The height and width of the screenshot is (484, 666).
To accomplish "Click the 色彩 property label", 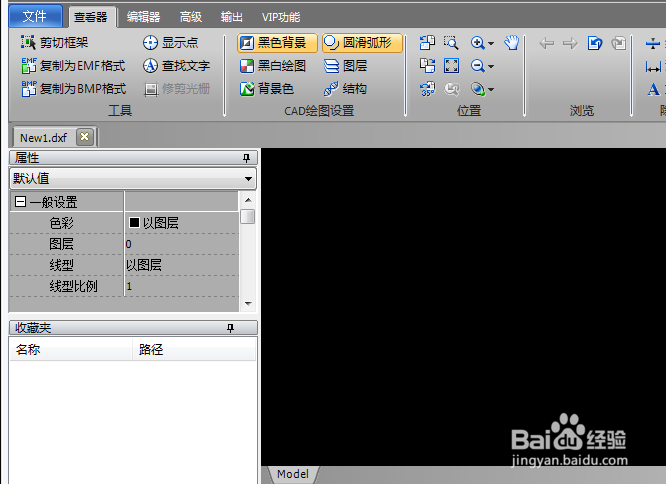I will (62, 223).
